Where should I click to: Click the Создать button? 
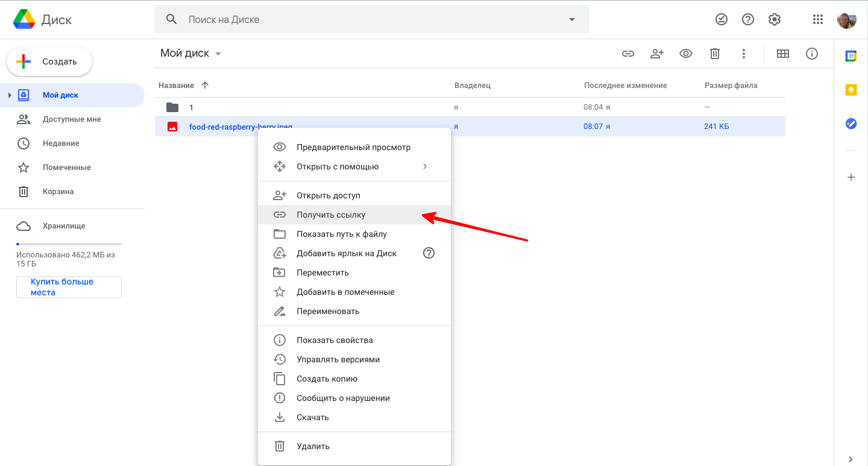tap(49, 61)
